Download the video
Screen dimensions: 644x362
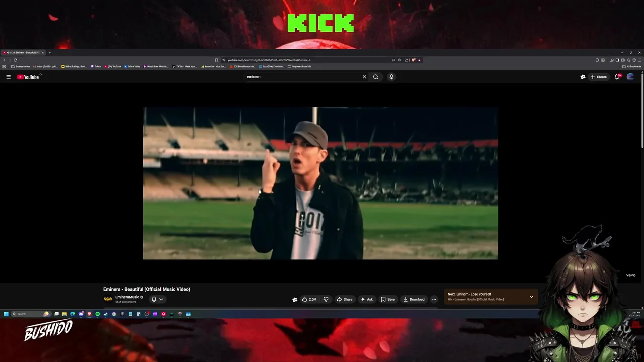(414, 299)
